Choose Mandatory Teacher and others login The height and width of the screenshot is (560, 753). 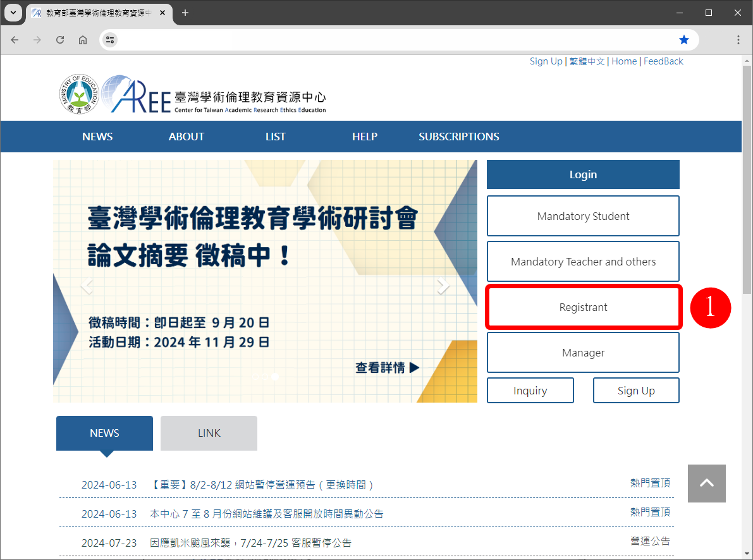tap(583, 262)
